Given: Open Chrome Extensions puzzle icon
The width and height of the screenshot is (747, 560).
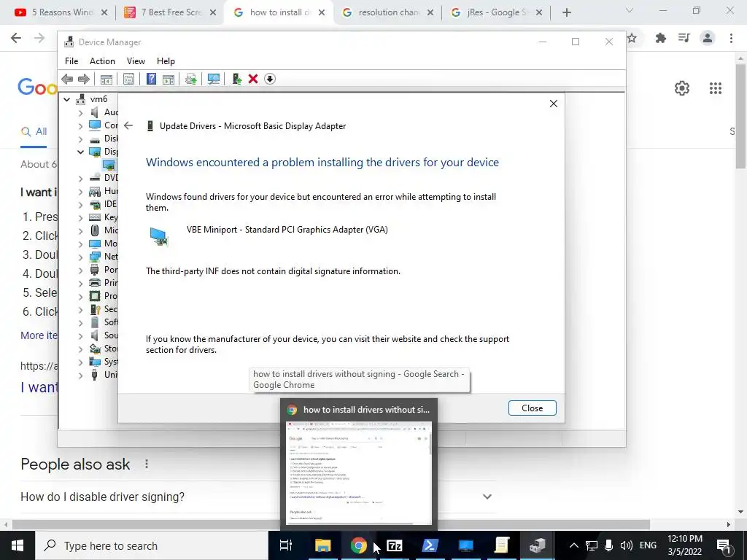Looking at the screenshot, I should pyautogui.click(x=660, y=38).
